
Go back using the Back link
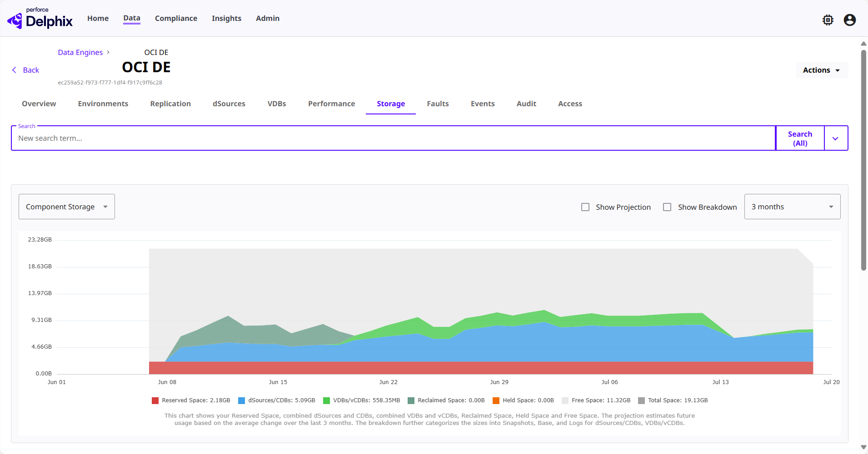(x=31, y=70)
